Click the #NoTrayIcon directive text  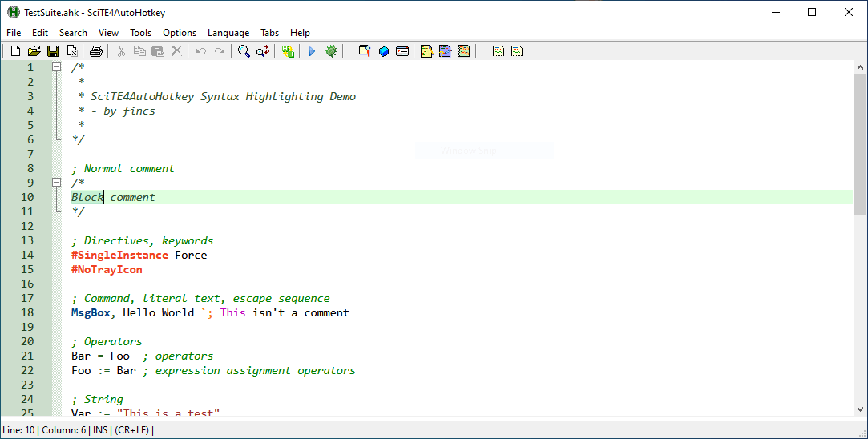click(107, 270)
